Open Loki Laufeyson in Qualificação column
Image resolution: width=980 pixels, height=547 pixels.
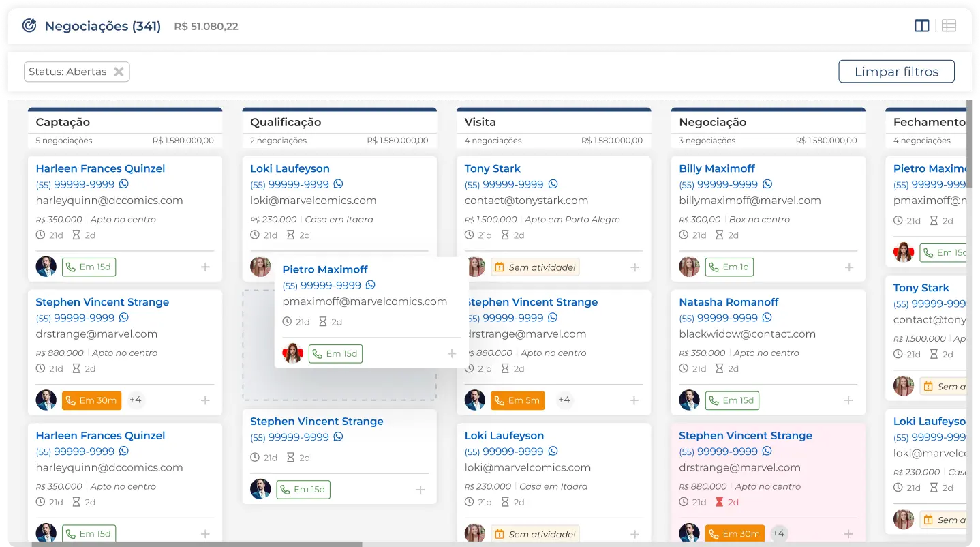tap(290, 168)
